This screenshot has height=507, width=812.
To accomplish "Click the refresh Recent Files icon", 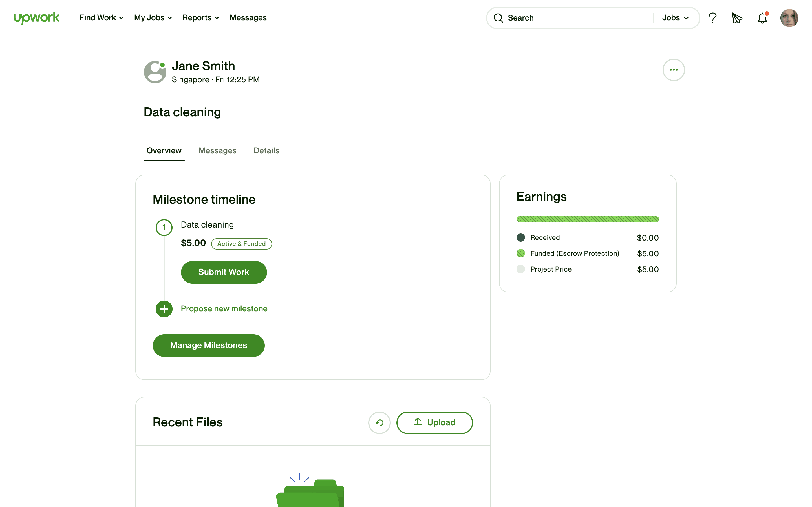I will [379, 422].
